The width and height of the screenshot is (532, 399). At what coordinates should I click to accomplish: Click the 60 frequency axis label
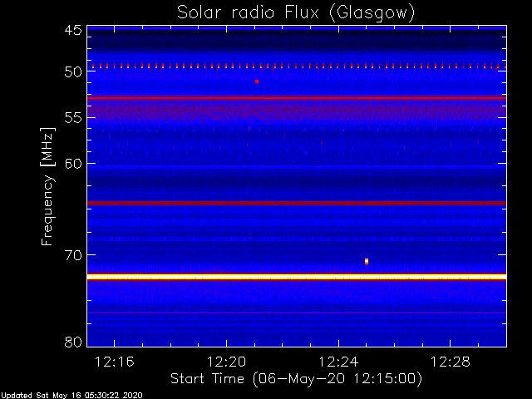[x=73, y=164]
